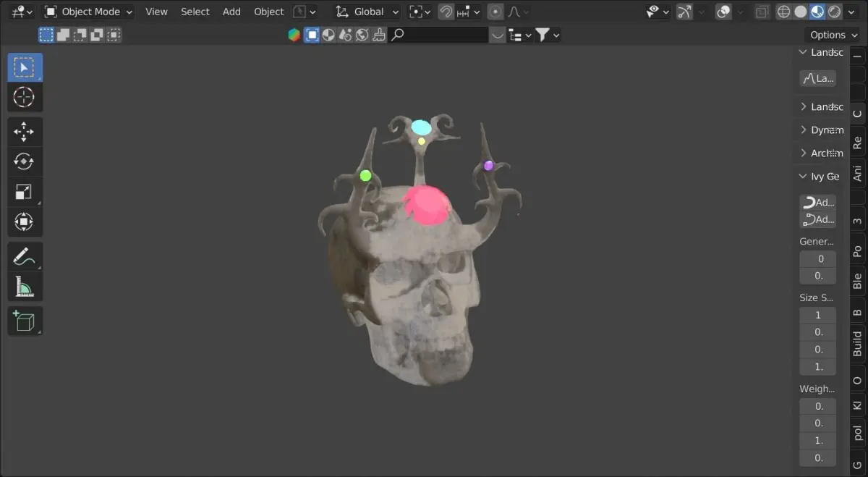The width and height of the screenshot is (868, 477).
Task: Open the funnel filter dropdown
Action: pos(548,35)
